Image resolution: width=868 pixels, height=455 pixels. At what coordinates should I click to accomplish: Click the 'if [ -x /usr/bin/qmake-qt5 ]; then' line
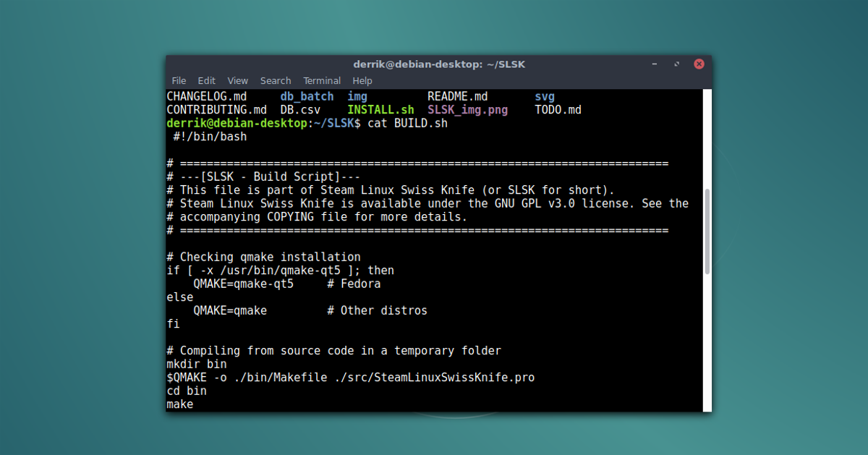281,270
